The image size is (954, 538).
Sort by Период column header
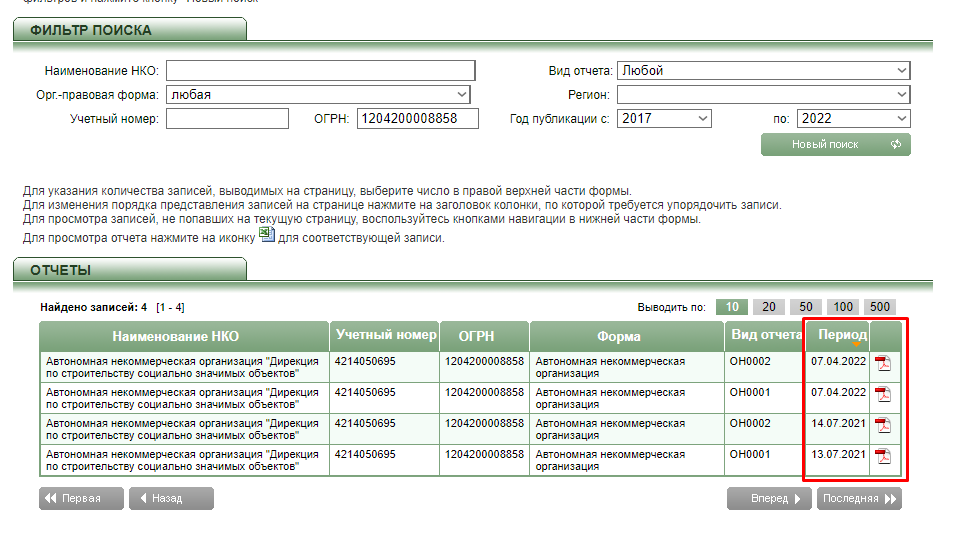(842, 335)
